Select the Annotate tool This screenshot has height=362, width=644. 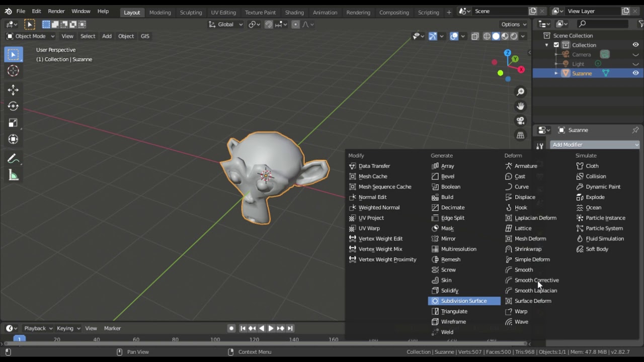pos(13,159)
